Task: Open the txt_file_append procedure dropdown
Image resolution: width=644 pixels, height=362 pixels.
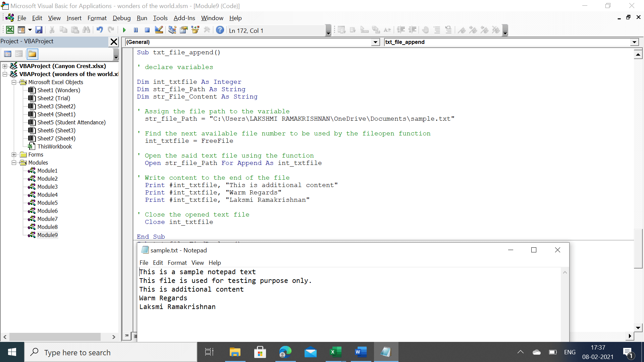Action: coord(634,42)
